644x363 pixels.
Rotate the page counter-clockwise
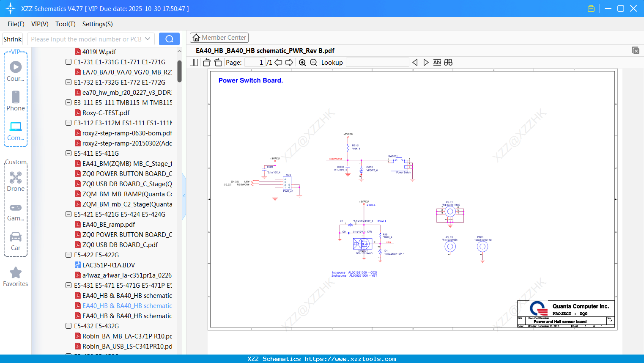pyautogui.click(x=206, y=63)
